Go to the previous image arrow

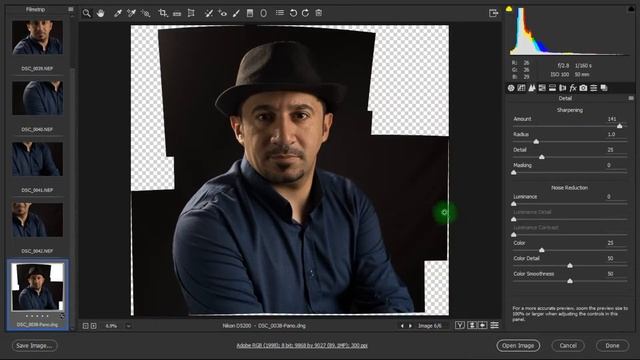tap(402, 326)
